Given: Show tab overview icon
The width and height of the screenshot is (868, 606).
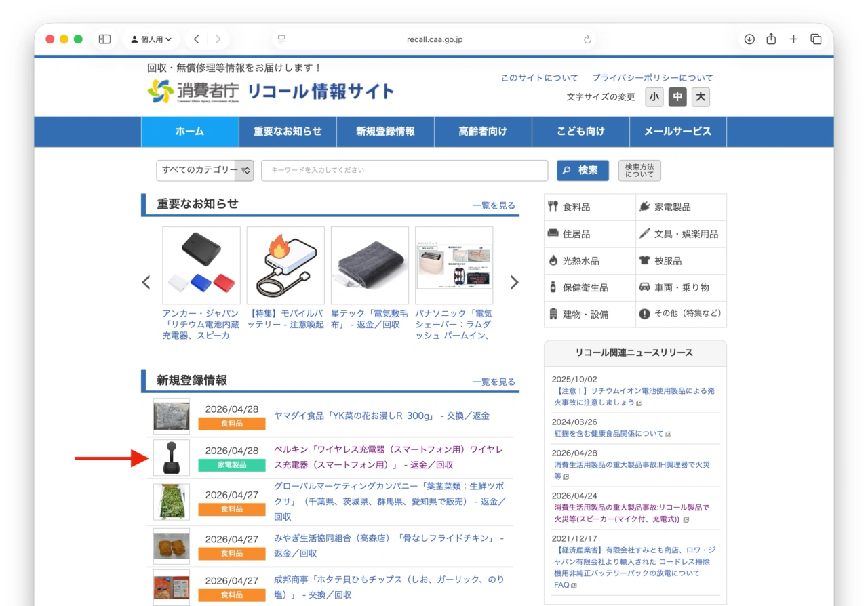Looking at the screenshot, I should (x=816, y=39).
